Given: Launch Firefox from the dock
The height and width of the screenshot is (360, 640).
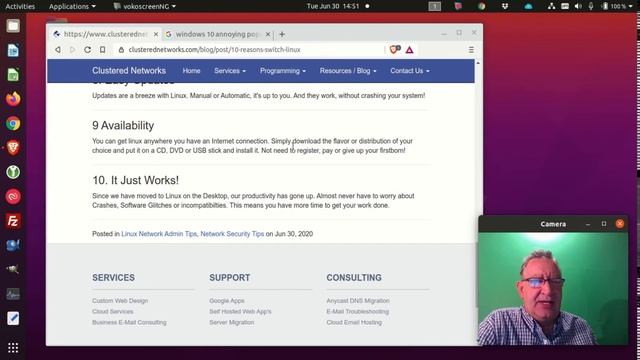Looking at the screenshot, I should point(13,99).
